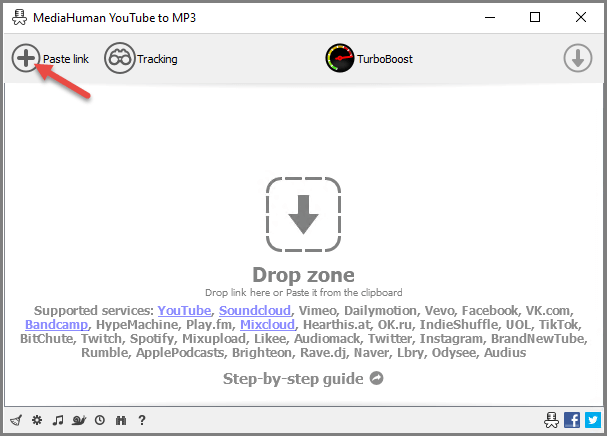The height and width of the screenshot is (436, 607).
Task: Open the Soundcloud link
Action: tap(255, 311)
